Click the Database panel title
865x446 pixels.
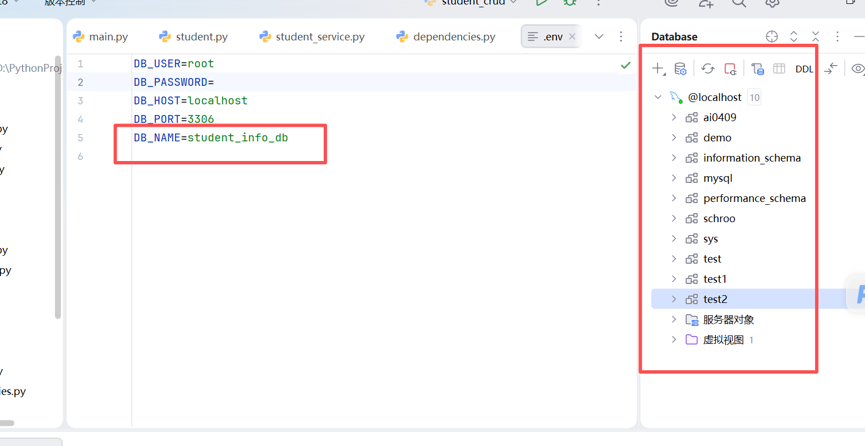pyautogui.click(x=674, y=36)
